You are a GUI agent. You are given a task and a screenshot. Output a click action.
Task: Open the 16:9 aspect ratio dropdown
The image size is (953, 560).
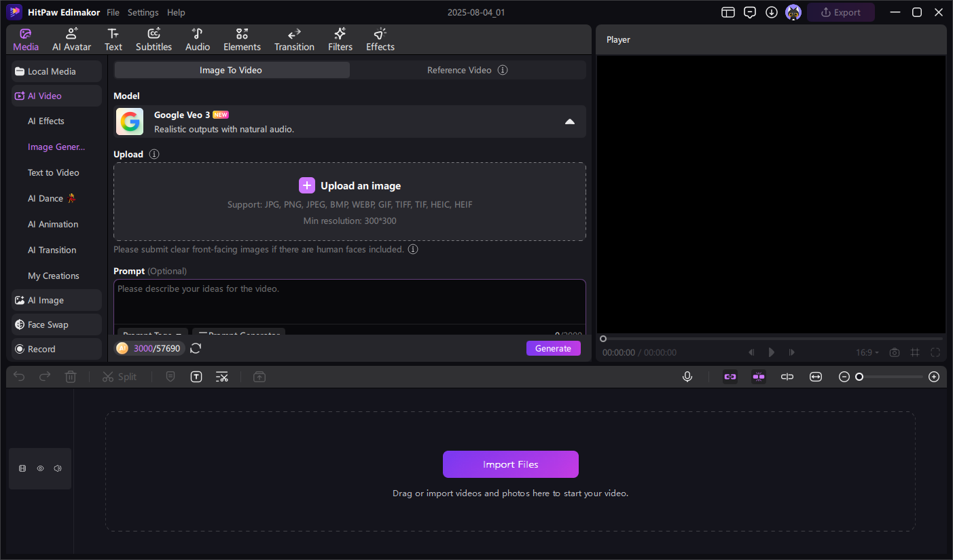[867, 352]
